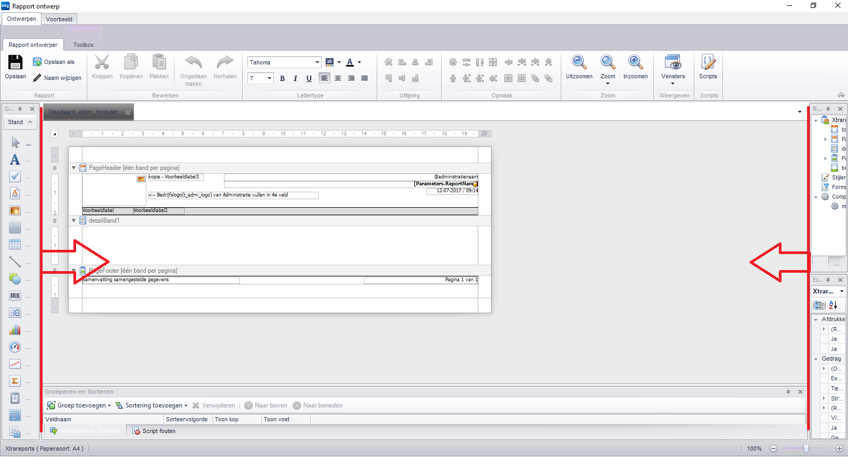Switch to the Ontwerpen tab
Viewport: 848px width, 457px height.
[22, 19]
